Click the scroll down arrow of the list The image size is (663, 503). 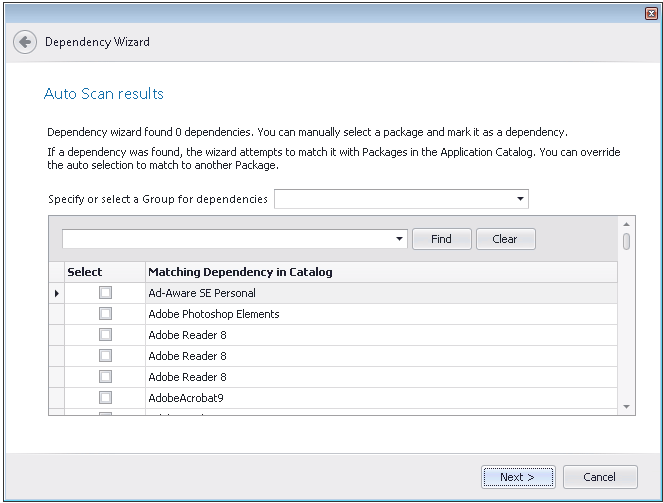[627, 407]
